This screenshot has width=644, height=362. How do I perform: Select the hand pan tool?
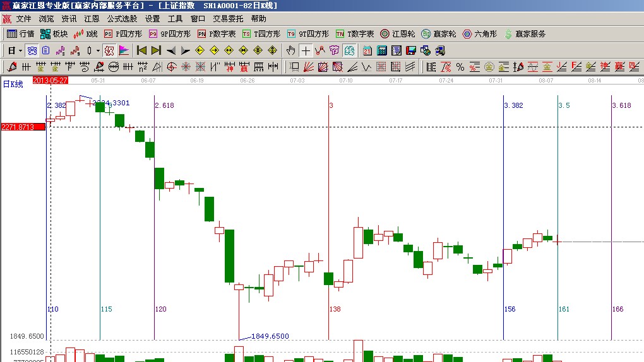point(291,50)
